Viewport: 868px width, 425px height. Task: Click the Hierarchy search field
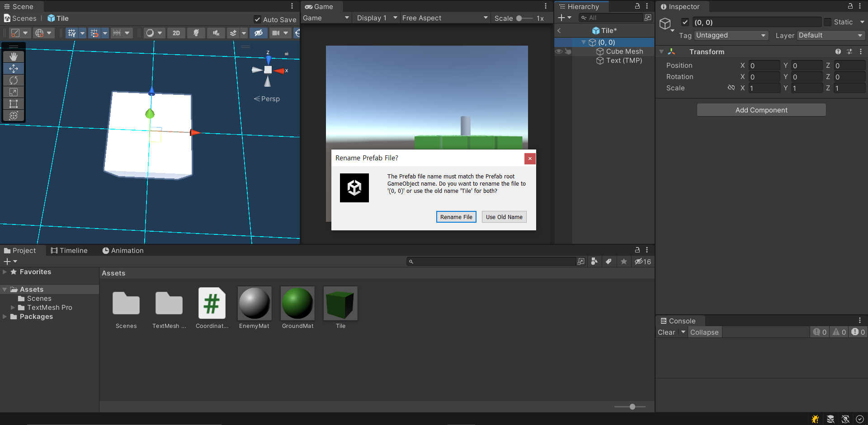pyautogui.click(x=611, y=18)
